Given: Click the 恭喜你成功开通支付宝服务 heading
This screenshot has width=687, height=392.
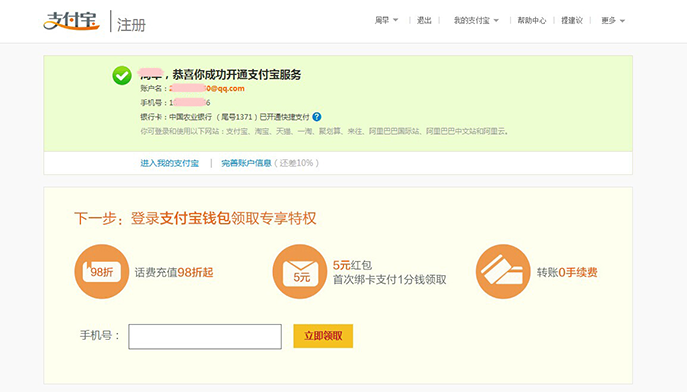Looking at the screenshot, I should 237,74.
